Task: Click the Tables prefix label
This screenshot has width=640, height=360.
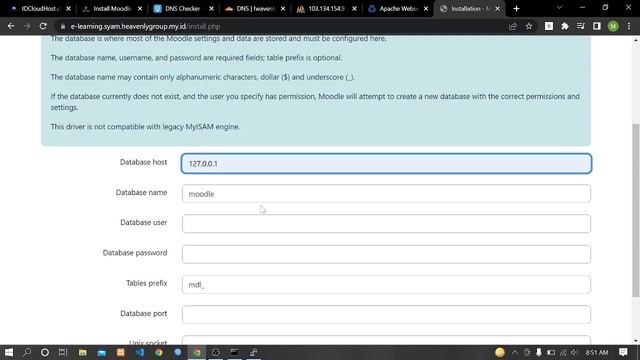Action: click(x=147, y=283)
